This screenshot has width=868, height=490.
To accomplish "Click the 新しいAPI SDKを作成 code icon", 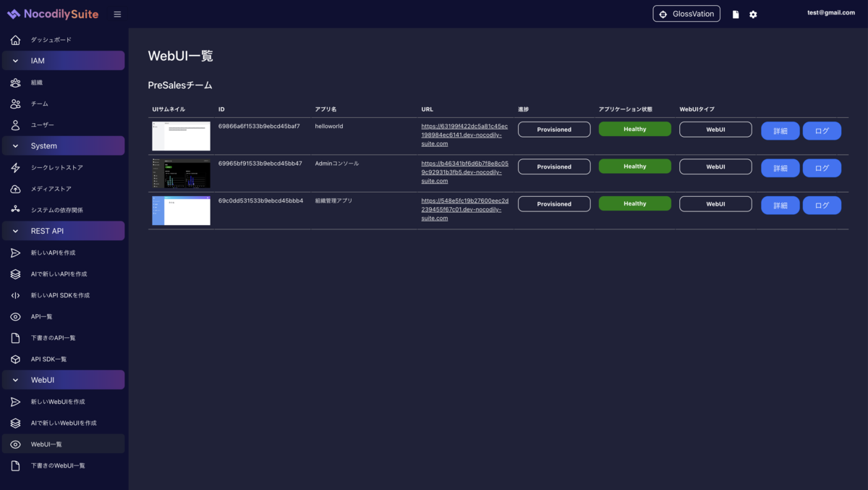I will click(x=15, y=295).
